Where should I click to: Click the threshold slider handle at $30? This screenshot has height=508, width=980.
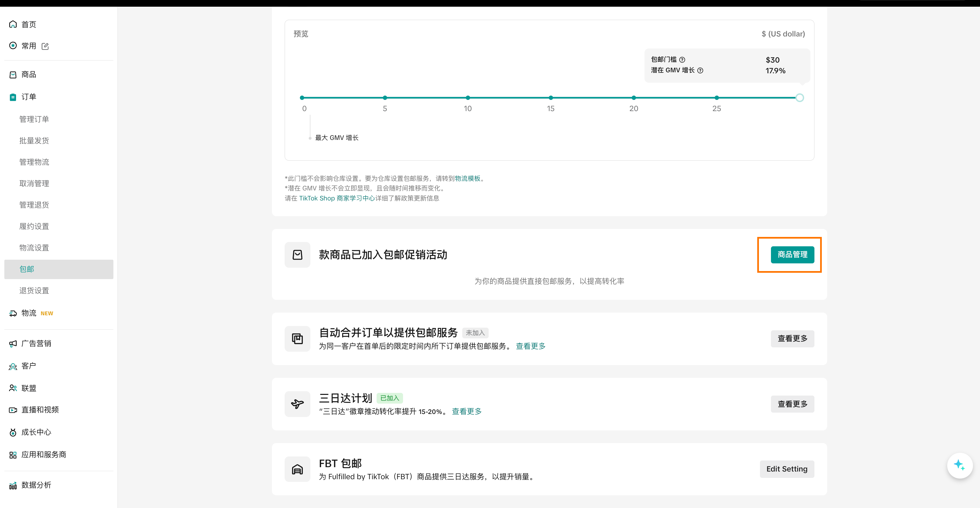(x=799, y=98)
